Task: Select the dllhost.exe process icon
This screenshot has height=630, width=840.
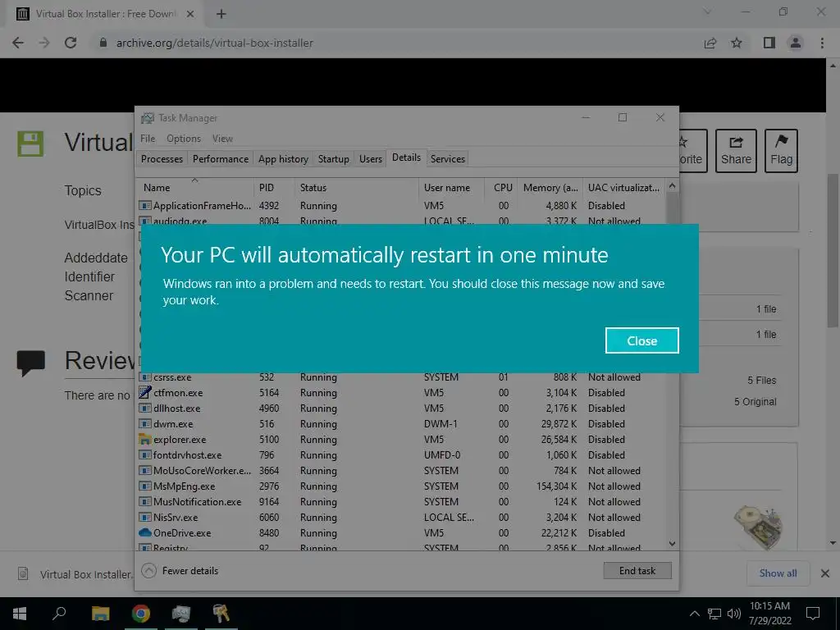Action: (144, 408)
